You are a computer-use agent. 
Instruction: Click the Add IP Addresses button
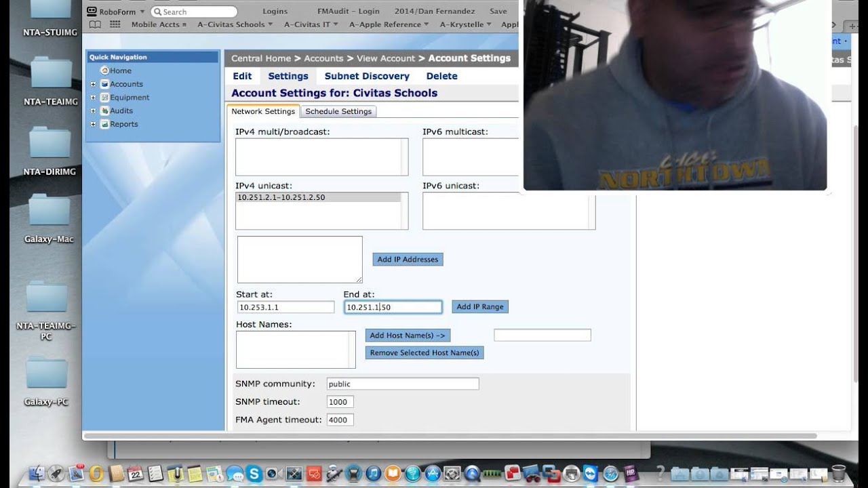pos(408,260)
